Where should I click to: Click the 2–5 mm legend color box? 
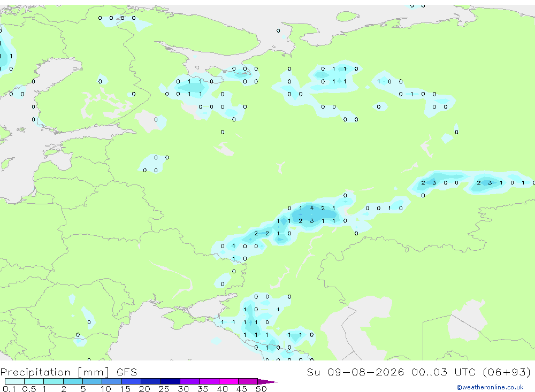[x=73, y=381]
